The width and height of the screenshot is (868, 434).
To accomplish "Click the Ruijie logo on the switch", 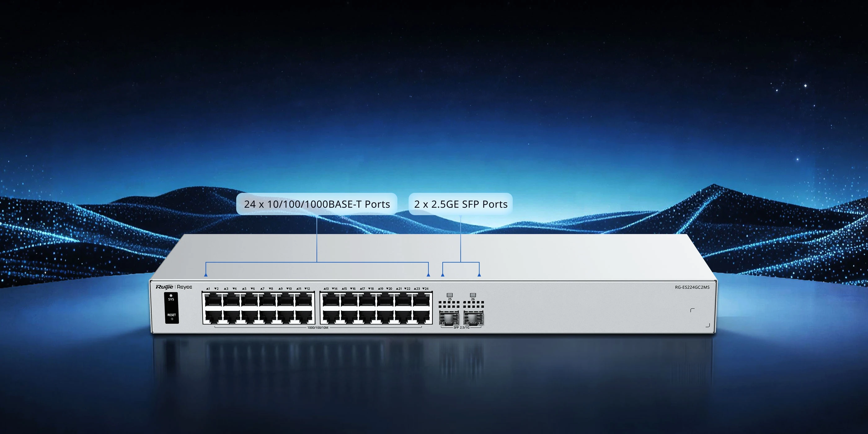I will (x=164, y=287).
